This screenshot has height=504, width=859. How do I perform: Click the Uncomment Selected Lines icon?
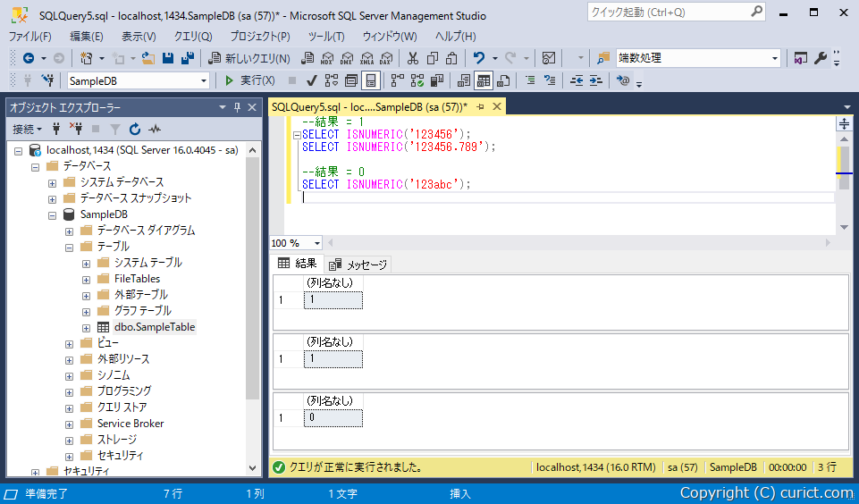[x=550, y=81]
